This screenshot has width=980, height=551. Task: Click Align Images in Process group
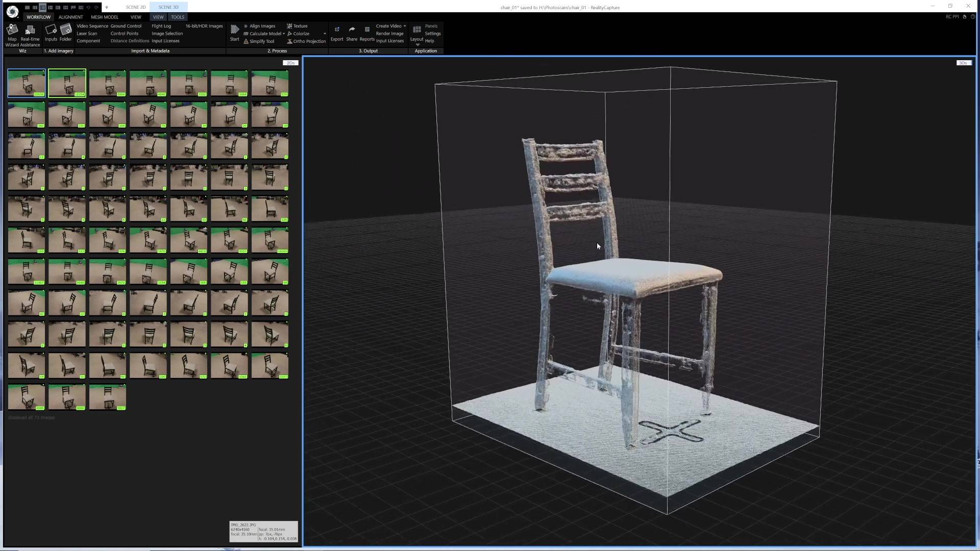coord(261,26)
